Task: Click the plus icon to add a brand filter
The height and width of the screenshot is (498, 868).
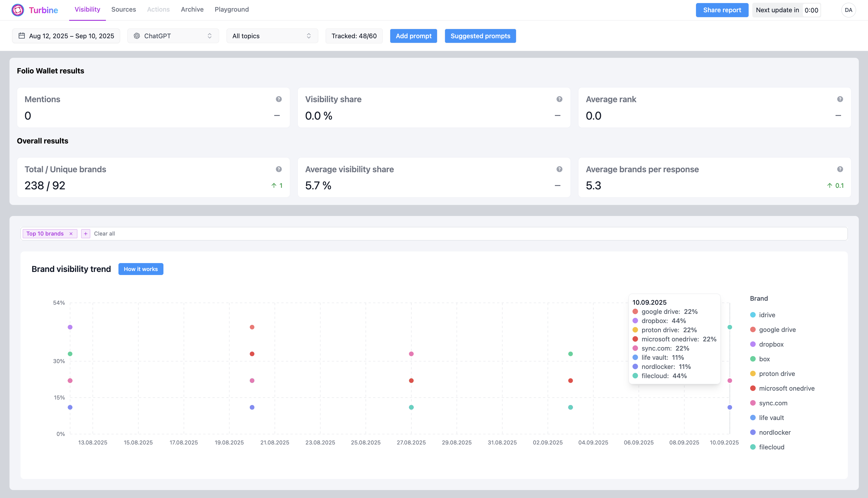Action: pyautogui.click(x=85, y=234)
